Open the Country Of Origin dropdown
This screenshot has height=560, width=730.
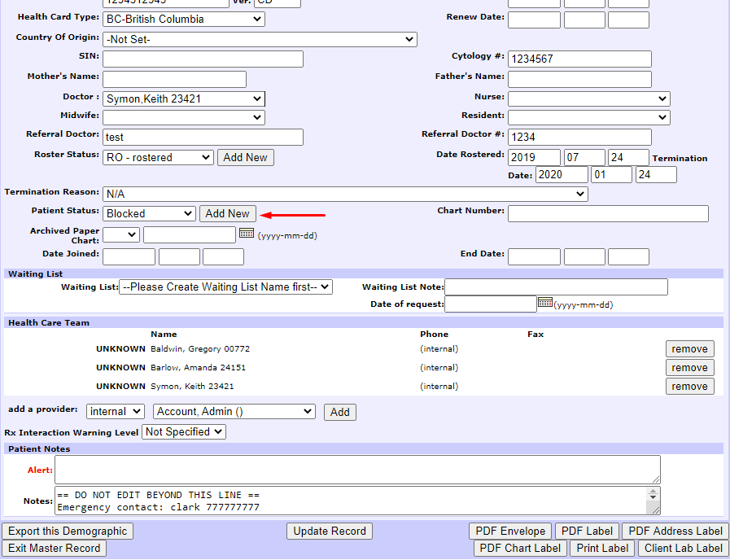(x=260, y=39)
